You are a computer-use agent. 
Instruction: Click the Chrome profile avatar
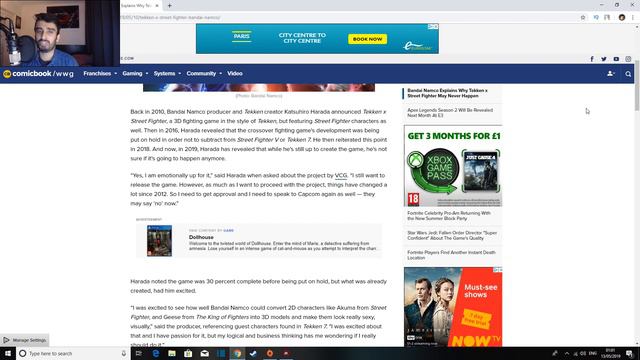pyautogui.click(x=622, y=18)
